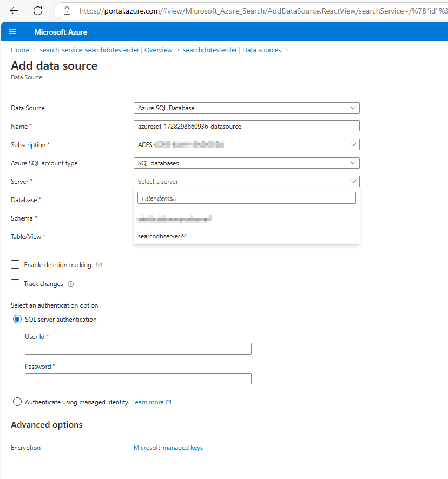Viewport: 448px width, 479px height.
Task: Check the Track changes option
Action: (x=15, y=283)
